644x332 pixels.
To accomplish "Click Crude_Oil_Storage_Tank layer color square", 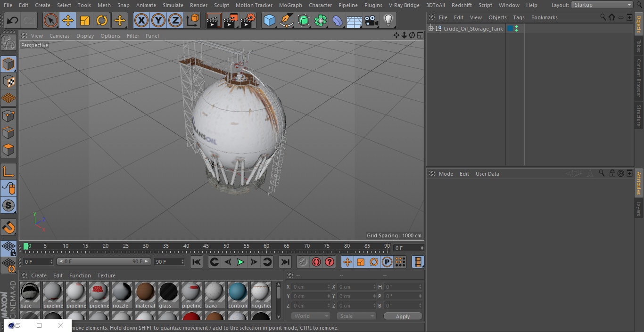I will (510, 29).
